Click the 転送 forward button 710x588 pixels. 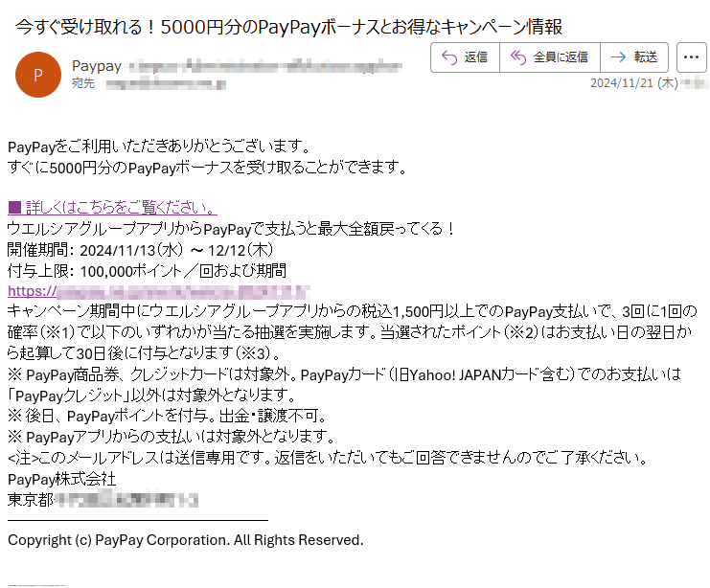pyautogui.click(x=634, y=57)
